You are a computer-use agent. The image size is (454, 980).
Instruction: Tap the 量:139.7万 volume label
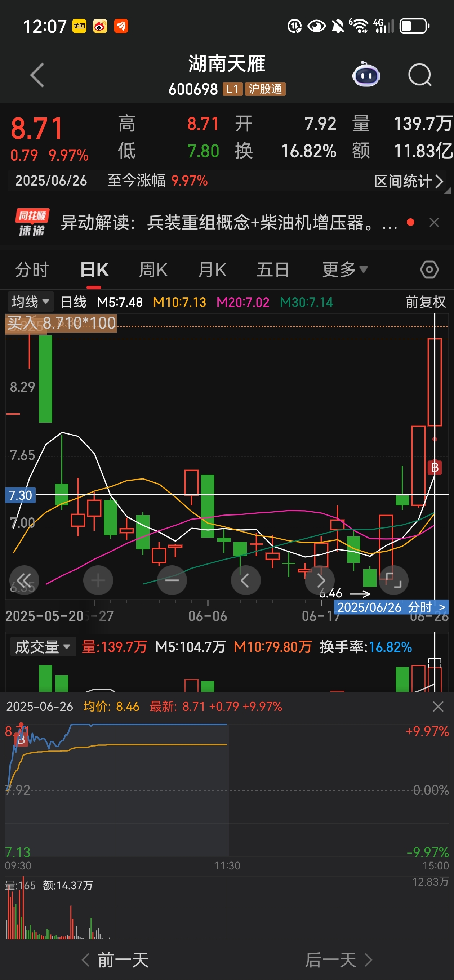pos(114,647)
